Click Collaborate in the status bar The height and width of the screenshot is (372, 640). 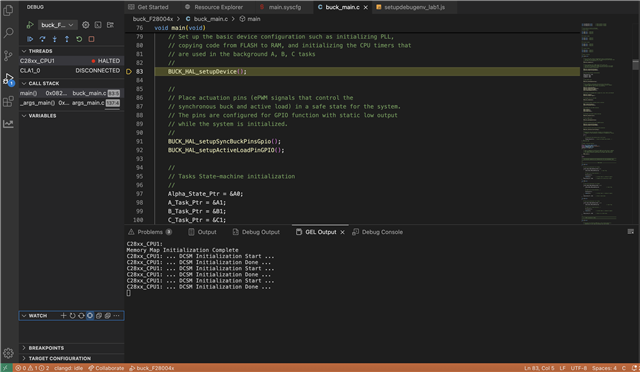(x=106, y=368)
